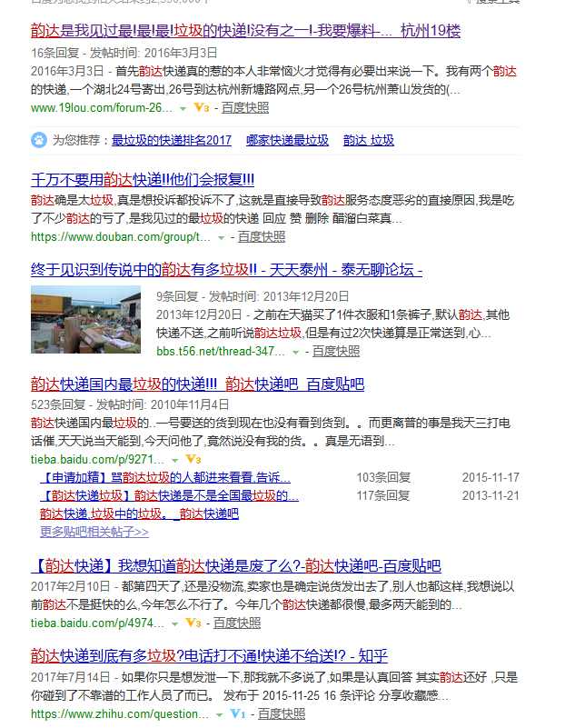Click the 103条回复 count text
Screen dimensions: 565x728
pos(383,477)
